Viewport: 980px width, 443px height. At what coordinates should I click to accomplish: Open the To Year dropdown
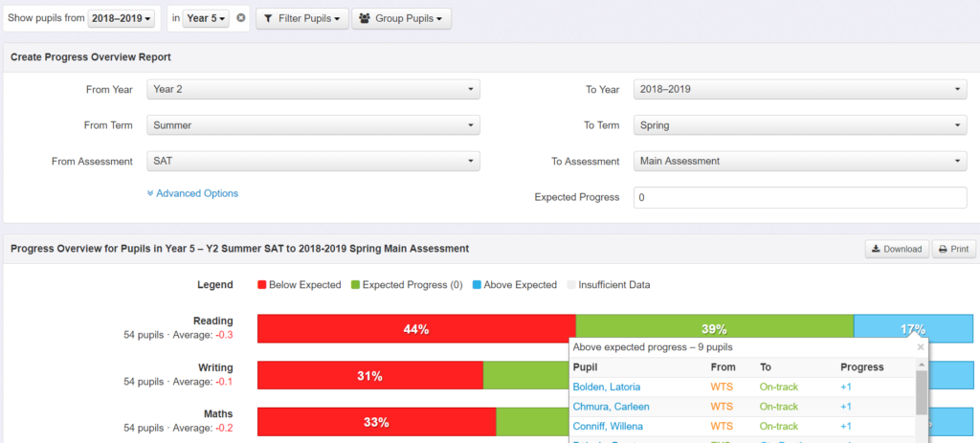tap(800, 89)
